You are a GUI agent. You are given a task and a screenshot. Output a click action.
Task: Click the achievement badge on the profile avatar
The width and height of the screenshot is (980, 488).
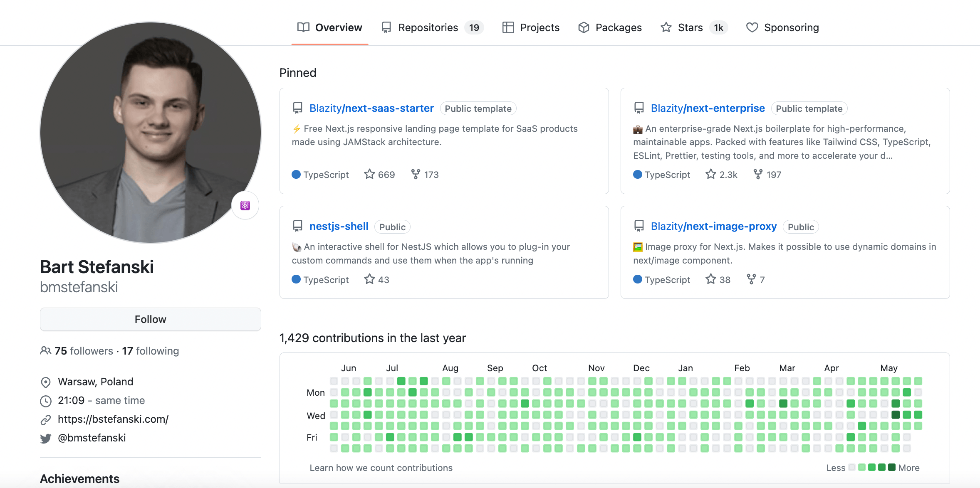click(x=245, y=205)
